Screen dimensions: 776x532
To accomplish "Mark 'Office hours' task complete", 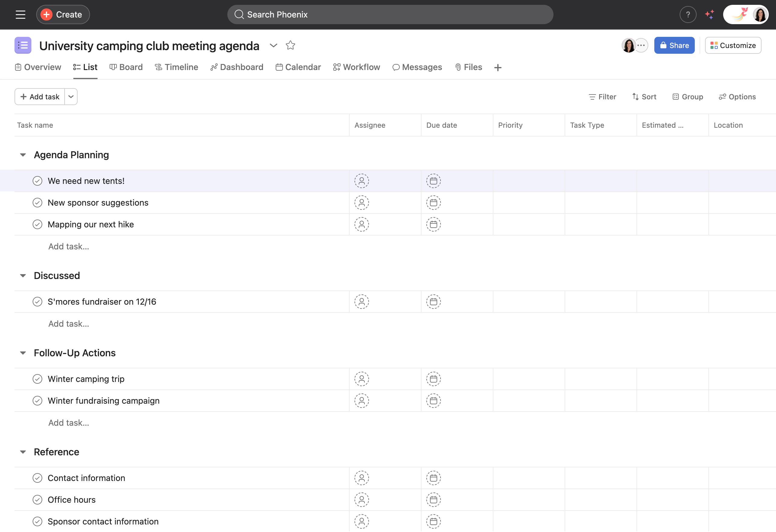I will click(x=37, y=499).
